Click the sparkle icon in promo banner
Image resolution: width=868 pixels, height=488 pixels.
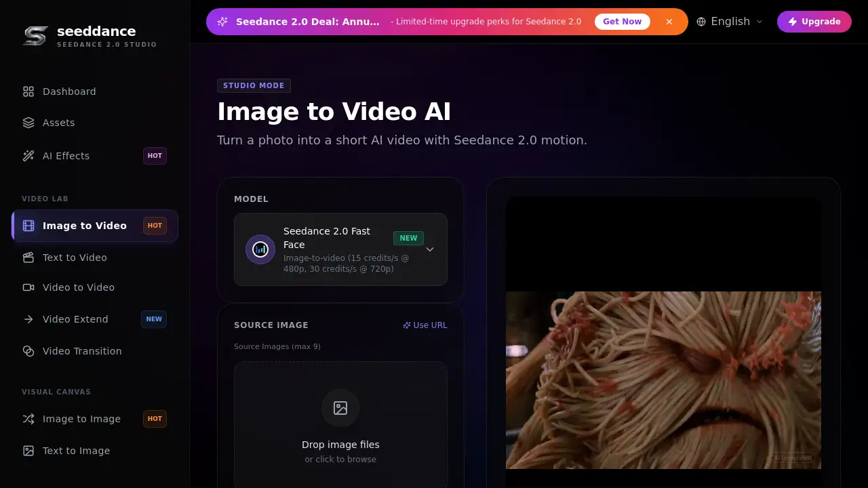click(x=222, y=22)
